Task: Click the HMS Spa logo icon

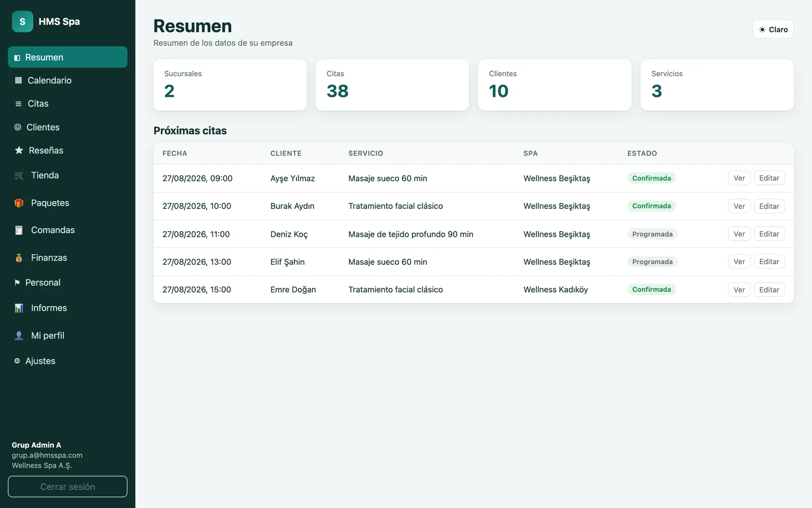Action: [22, 21]
